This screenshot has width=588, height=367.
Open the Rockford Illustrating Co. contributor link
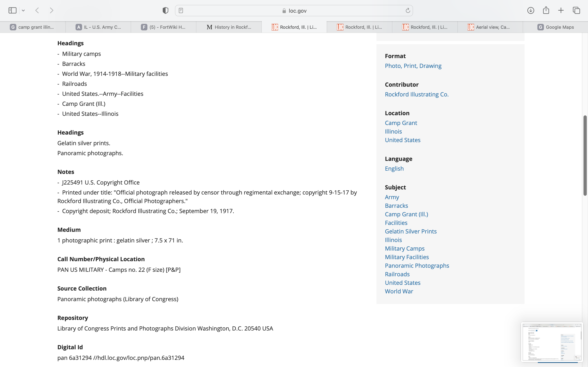pos(416,94)
